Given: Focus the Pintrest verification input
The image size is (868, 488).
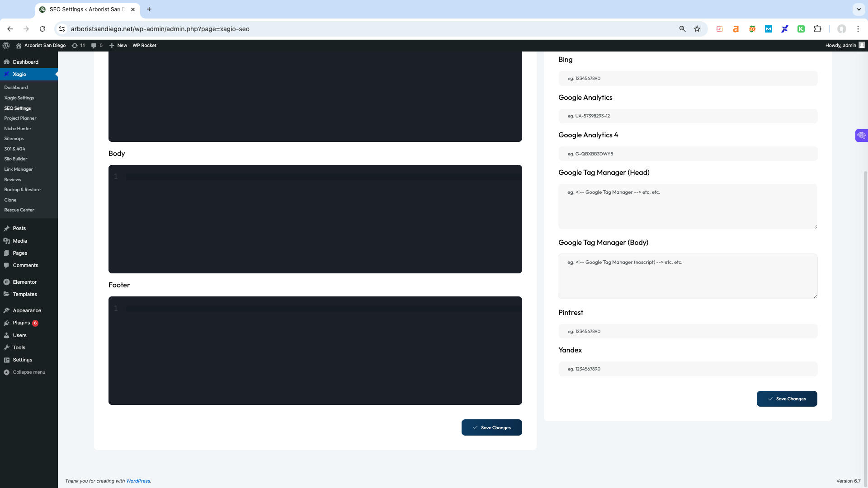Looking at the screenshot, I should 688,331.
